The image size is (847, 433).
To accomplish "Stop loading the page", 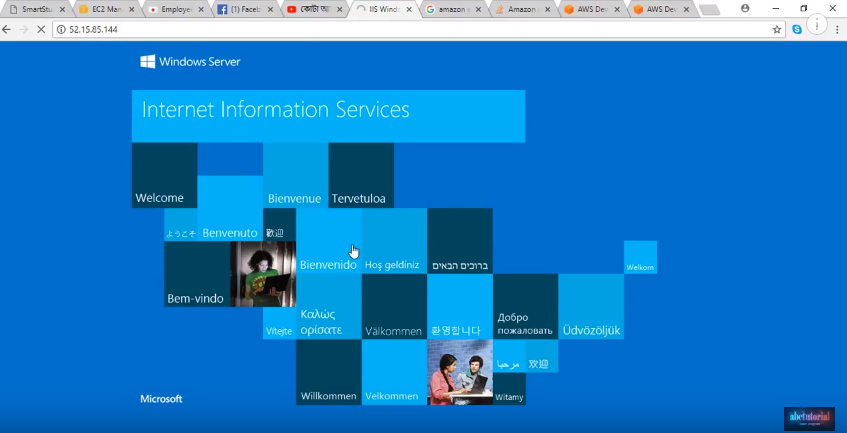I will pos(41,30).
